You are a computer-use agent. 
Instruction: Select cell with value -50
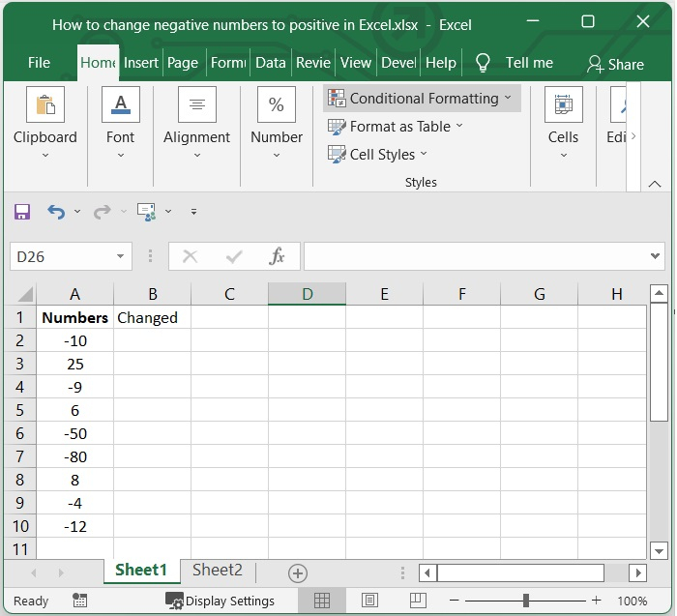coord(75,433)
